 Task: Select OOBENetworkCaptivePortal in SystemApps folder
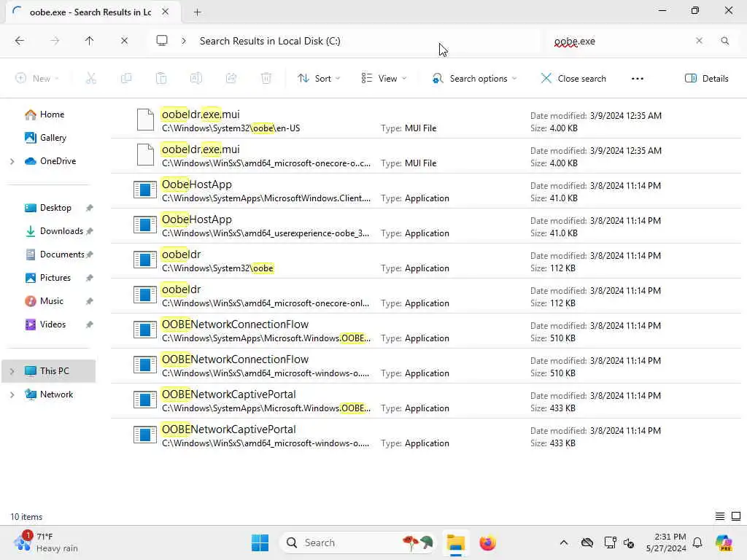coord(426,401)
